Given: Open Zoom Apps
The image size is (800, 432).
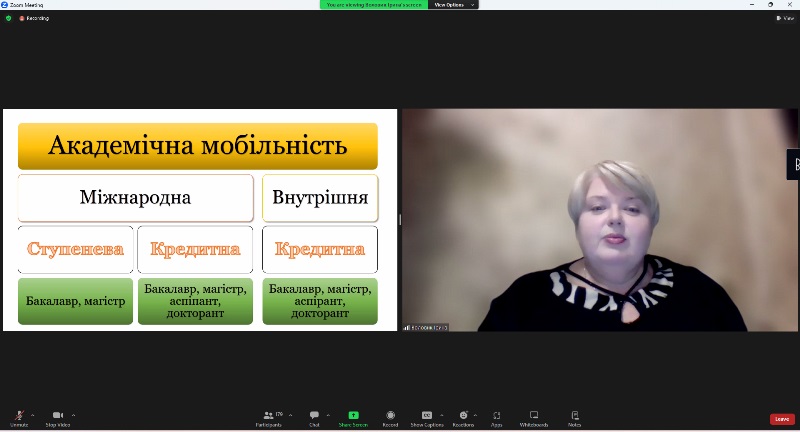Looking at the screenshot, I should tap(496, 418).
